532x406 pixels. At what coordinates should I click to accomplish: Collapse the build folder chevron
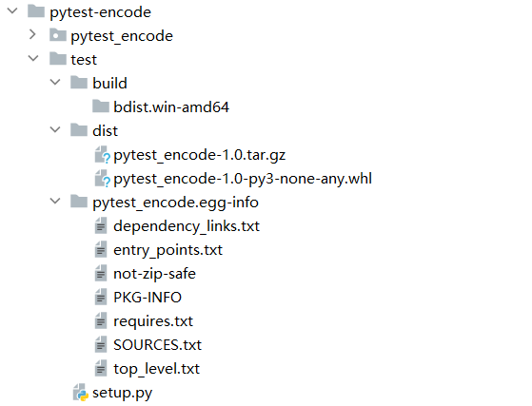[55, 82]
